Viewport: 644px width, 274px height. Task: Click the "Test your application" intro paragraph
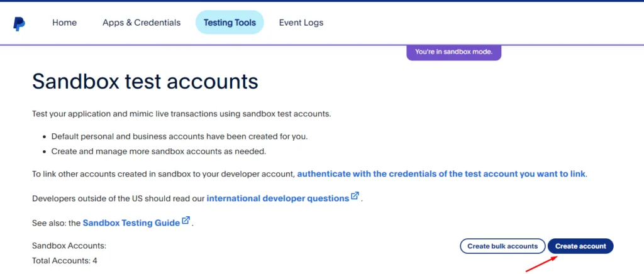coord(182,114)
